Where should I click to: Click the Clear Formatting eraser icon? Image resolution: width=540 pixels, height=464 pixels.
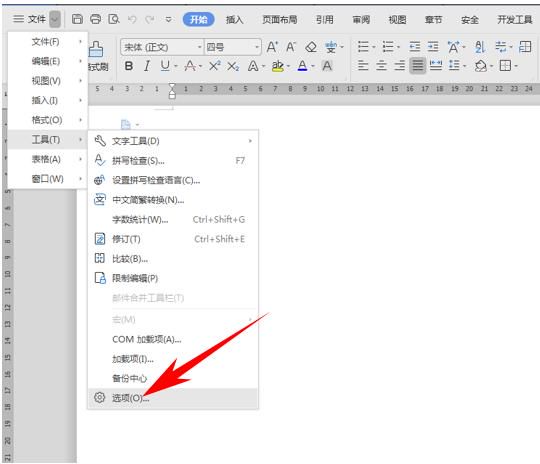pyautogui.click(x=311, y=47)
